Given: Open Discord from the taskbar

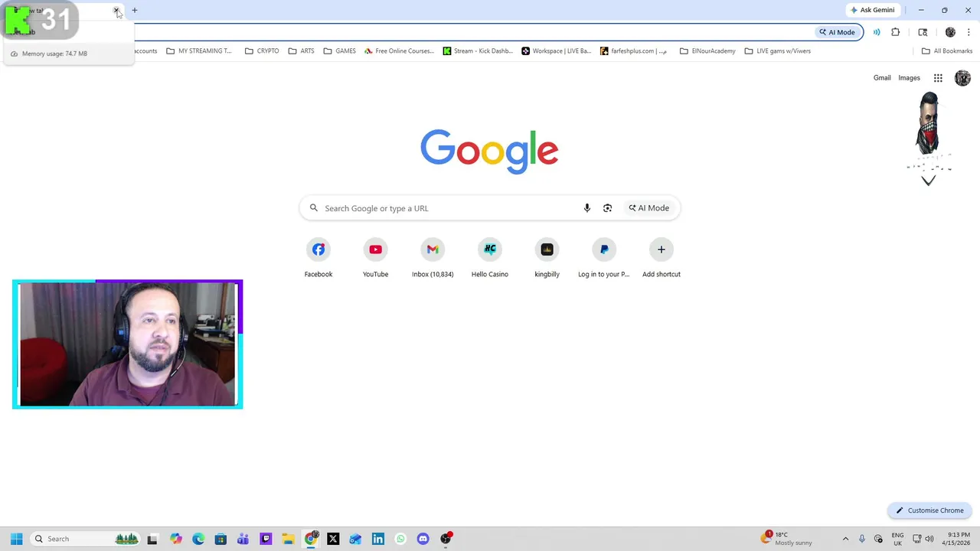Looking at the screenshot, I should click(423, 539).
